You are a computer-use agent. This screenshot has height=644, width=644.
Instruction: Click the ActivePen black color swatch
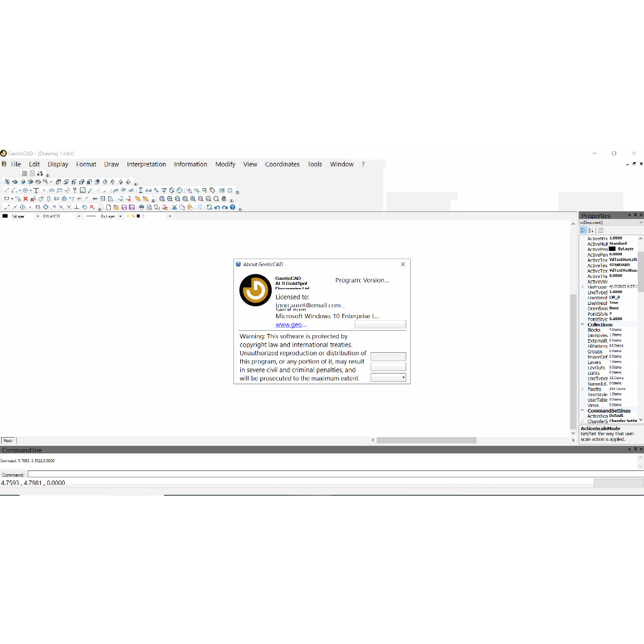[x=612, y=249]
